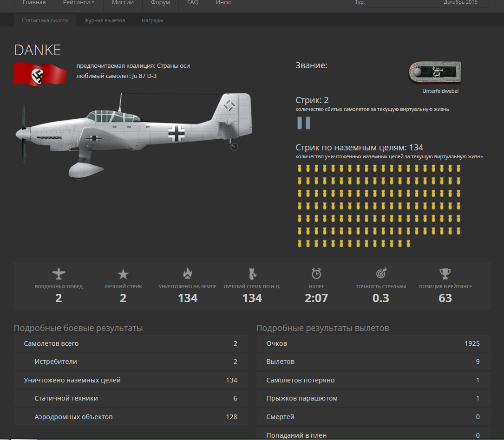
Task: Select the 'Самолетов потеряно' row label
Action: [x=301, y=380]
